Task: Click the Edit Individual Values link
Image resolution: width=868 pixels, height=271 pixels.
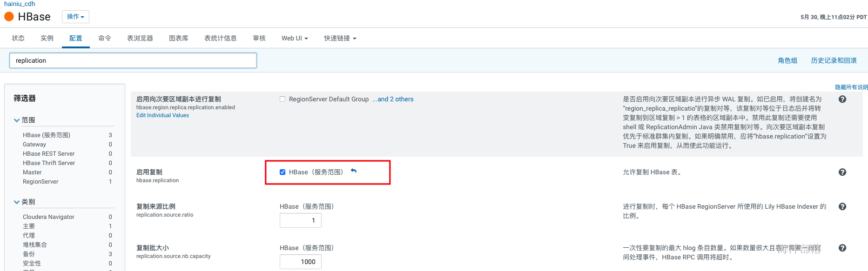Action: coord(162,115)
